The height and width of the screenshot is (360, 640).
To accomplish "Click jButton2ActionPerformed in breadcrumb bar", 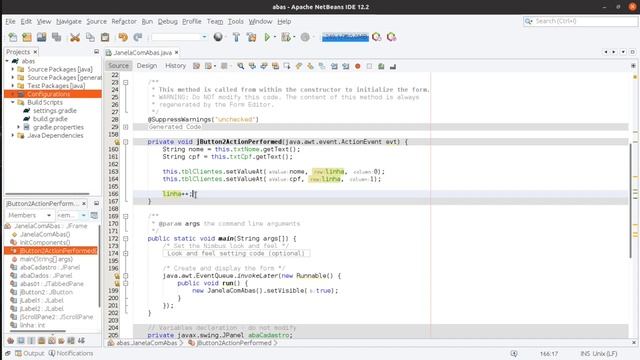I will tap(233, 343).
